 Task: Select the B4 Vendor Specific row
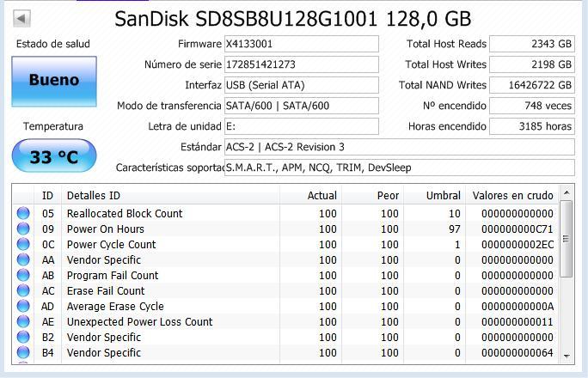285,352
